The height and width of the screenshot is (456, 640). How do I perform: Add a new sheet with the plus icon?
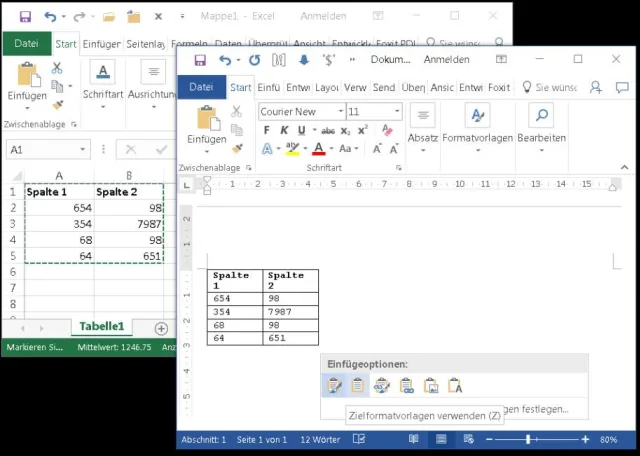[x=161, y=328]
